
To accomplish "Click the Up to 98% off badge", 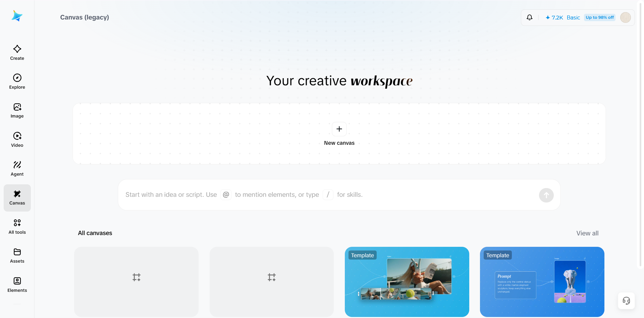I will pos(600,17).
